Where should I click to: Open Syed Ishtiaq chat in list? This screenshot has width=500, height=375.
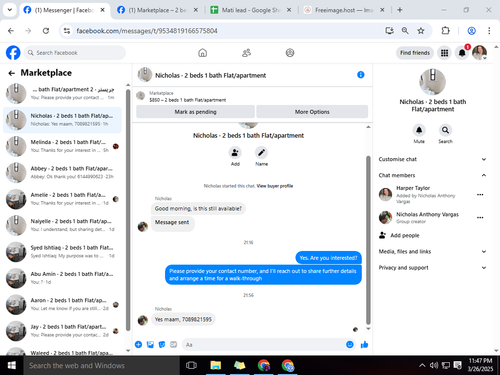click(x=62, y=251)
